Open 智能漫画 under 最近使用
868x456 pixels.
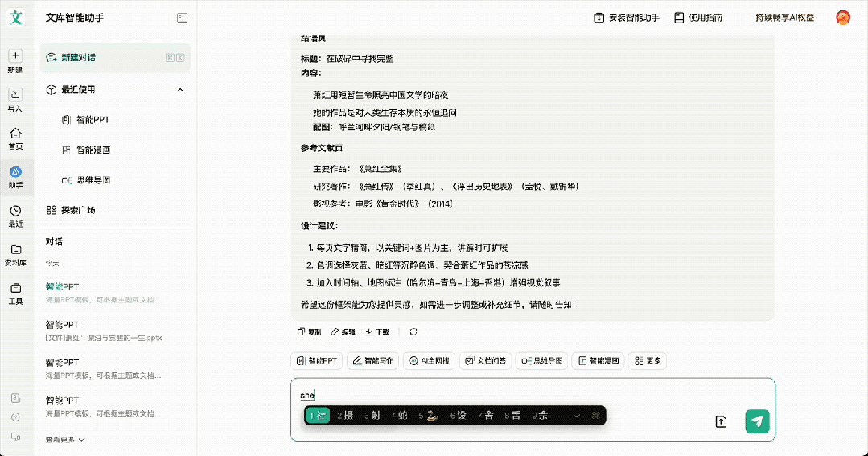tap(86, 150)
